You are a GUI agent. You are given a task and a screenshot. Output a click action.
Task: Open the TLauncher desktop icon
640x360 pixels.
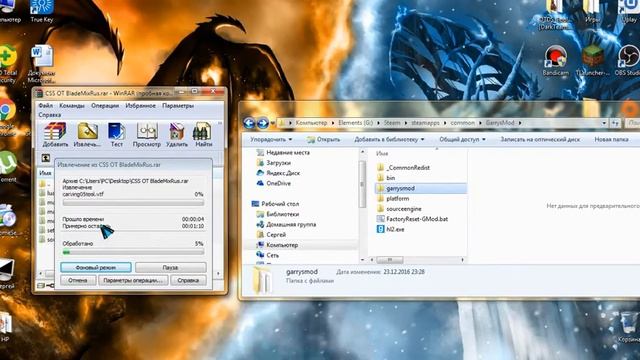click(x=592, y=60)
